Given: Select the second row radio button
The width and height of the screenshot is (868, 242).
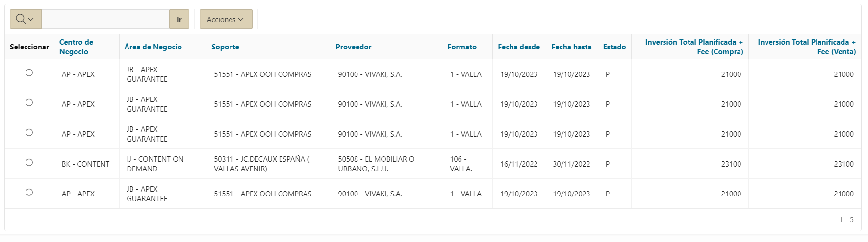Looking at the screenshot, I should [29, 103].
